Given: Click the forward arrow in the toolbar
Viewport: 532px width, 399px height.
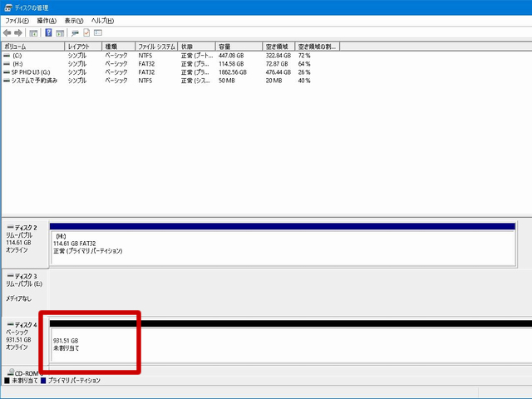Looking at the screenshot, I should tap(18, 32).
